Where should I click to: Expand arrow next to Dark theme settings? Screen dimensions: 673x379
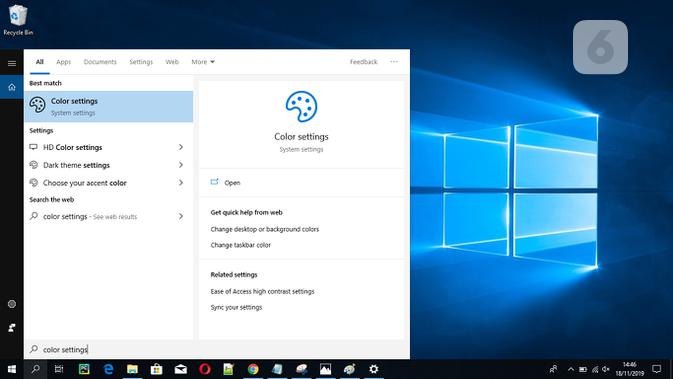pyautogui.click(x=181, y=165)
